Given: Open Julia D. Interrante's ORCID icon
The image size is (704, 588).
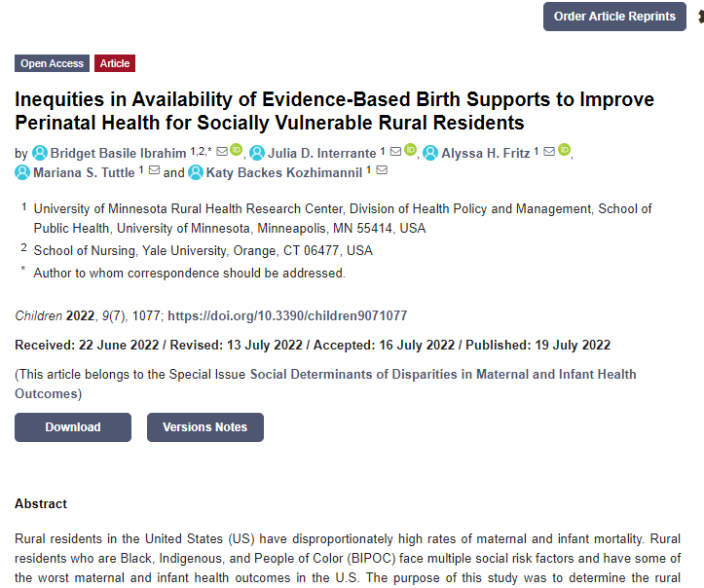Looking at the screenshot, I should pos(410,150).
